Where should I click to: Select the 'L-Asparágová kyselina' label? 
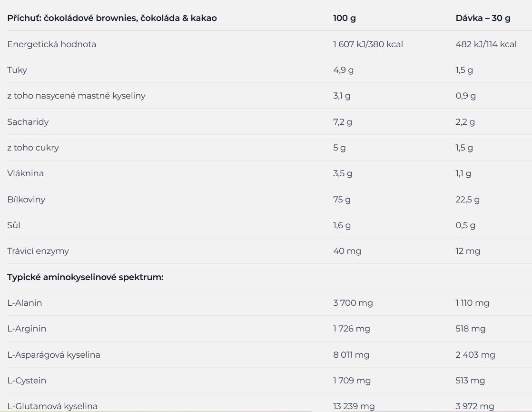tap(54, 354)
